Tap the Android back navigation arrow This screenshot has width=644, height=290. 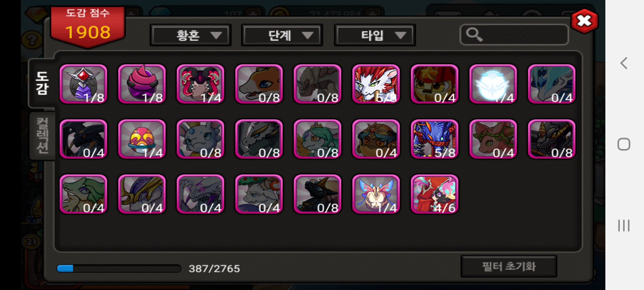point(624,63)
